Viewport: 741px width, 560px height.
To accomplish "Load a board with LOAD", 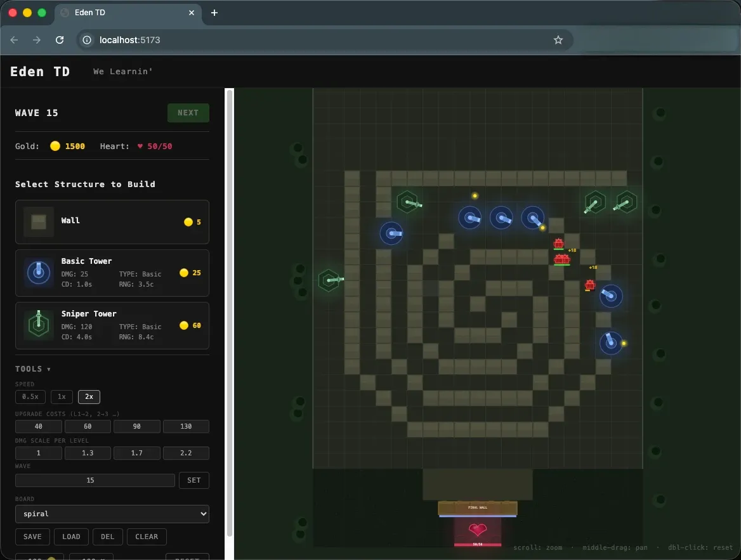I will 71,537.
